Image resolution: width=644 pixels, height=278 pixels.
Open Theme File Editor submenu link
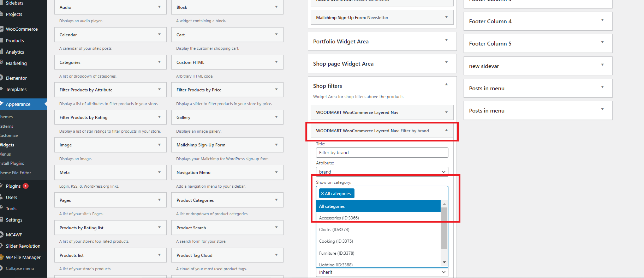pyautogui.click(x=16, y=173)
